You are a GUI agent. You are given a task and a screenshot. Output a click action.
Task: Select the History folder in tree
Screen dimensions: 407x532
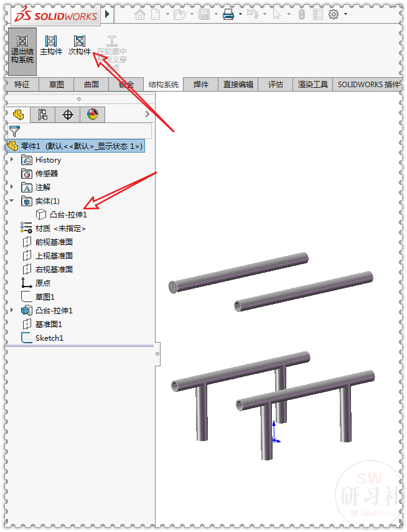[41, 160]
